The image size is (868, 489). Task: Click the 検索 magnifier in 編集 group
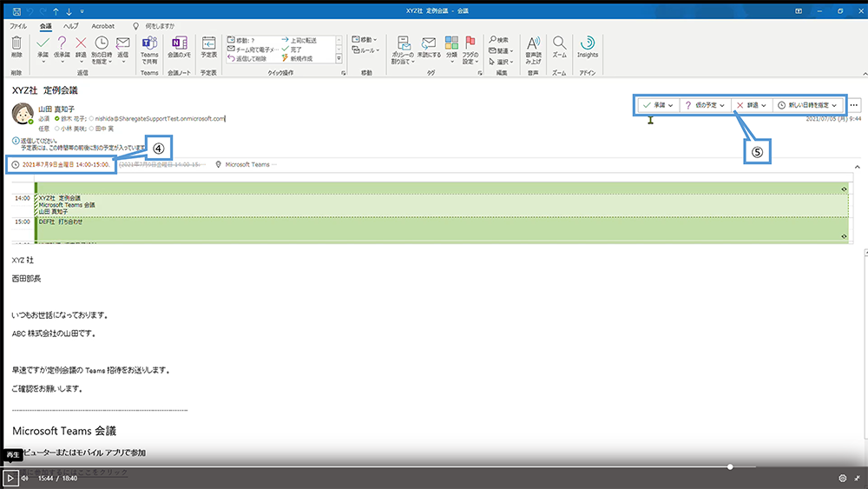coord(499,40)
